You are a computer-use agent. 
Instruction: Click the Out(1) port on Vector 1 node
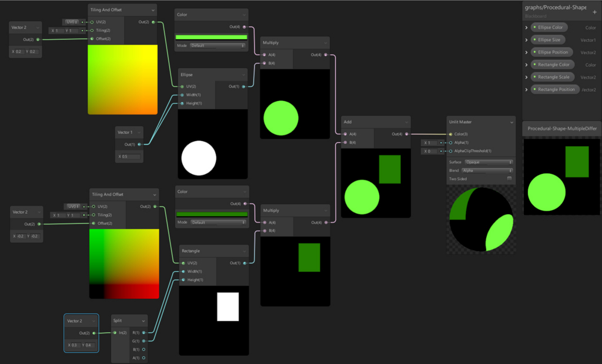pos(139,144)
